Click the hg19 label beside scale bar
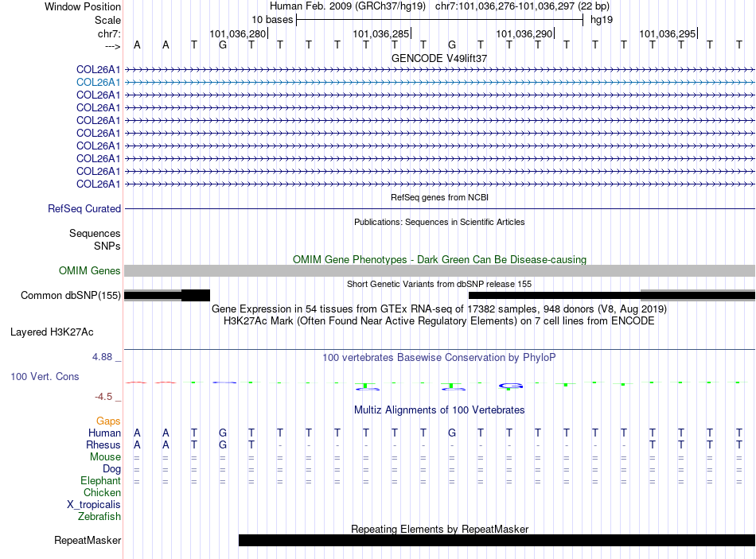The image size is (756, 559). pyautogui.click(x=602, y=20)
